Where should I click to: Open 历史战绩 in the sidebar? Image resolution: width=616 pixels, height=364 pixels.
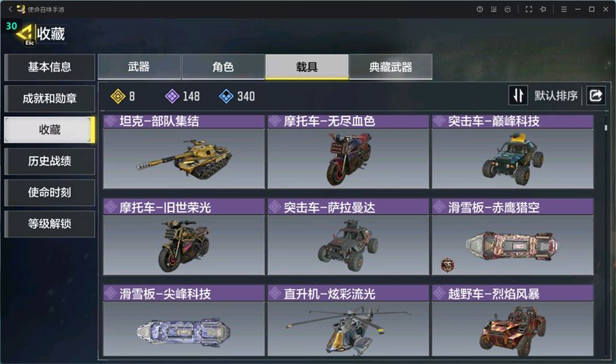click(49, 161)
